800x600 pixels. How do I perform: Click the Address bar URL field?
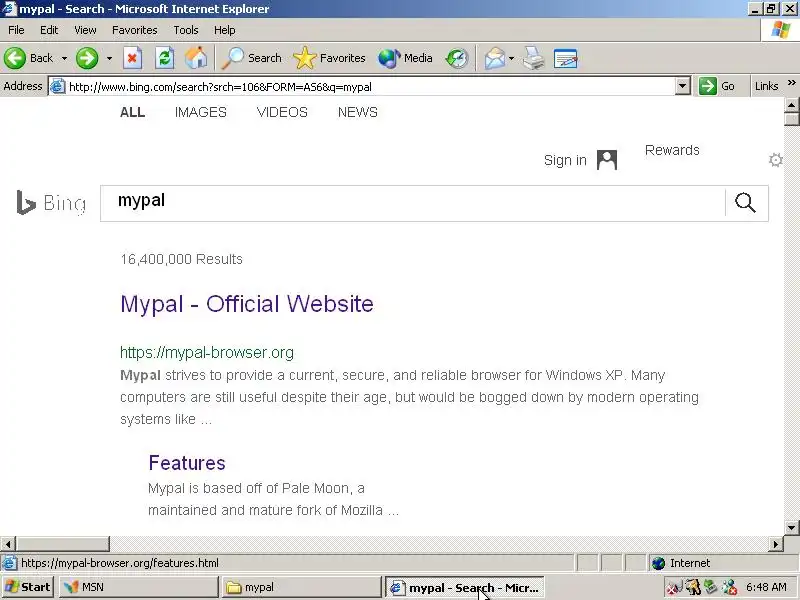[370, 87]
